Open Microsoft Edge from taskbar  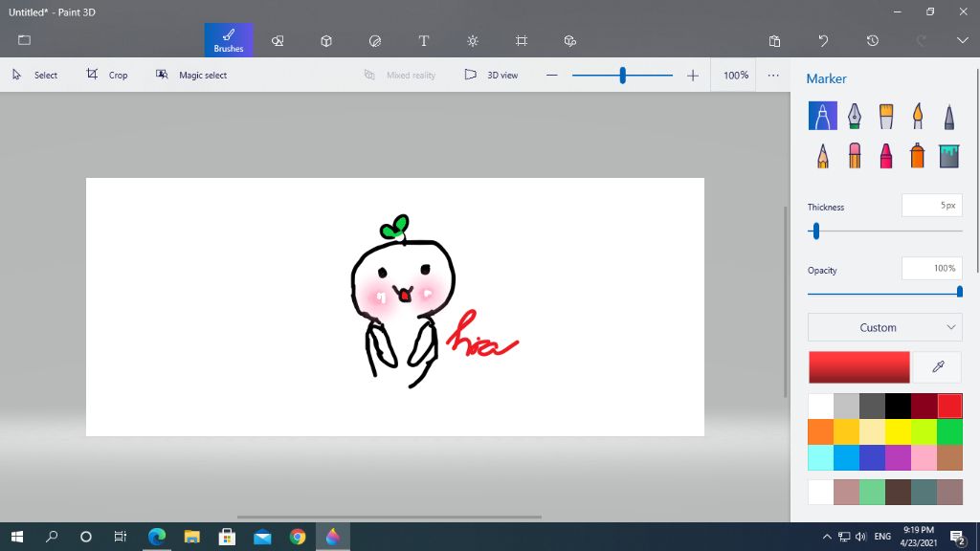(157, 537)
